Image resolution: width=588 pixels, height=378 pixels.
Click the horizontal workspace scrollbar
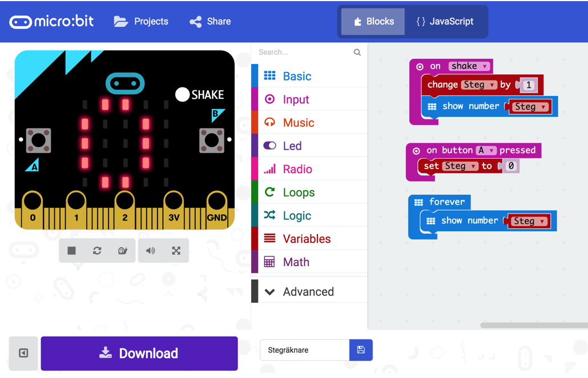click(534, 325)
